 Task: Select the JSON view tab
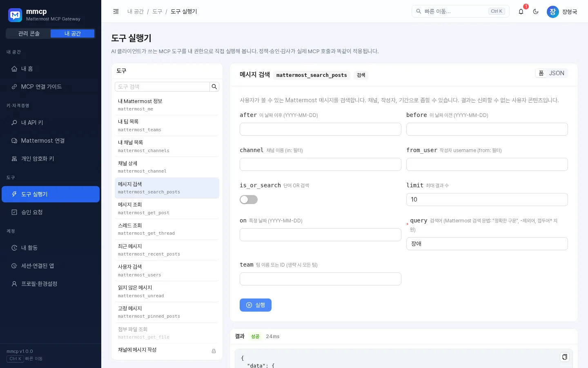557,73
